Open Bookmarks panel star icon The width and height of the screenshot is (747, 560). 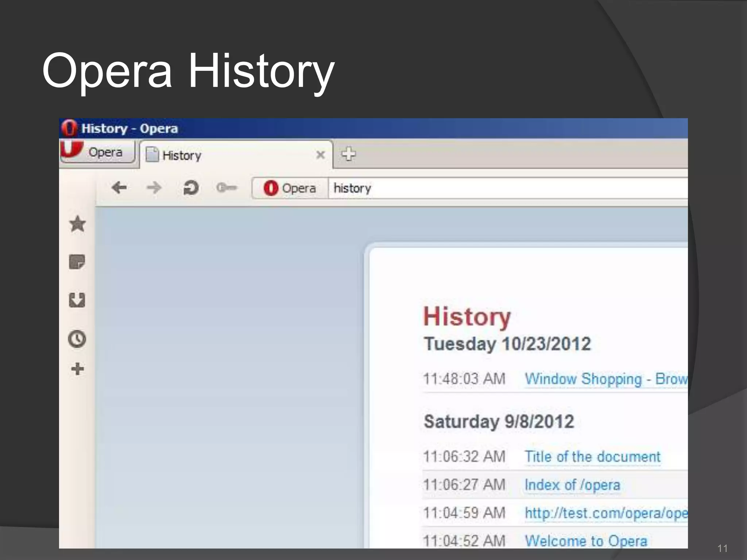(x=77, y=224)
